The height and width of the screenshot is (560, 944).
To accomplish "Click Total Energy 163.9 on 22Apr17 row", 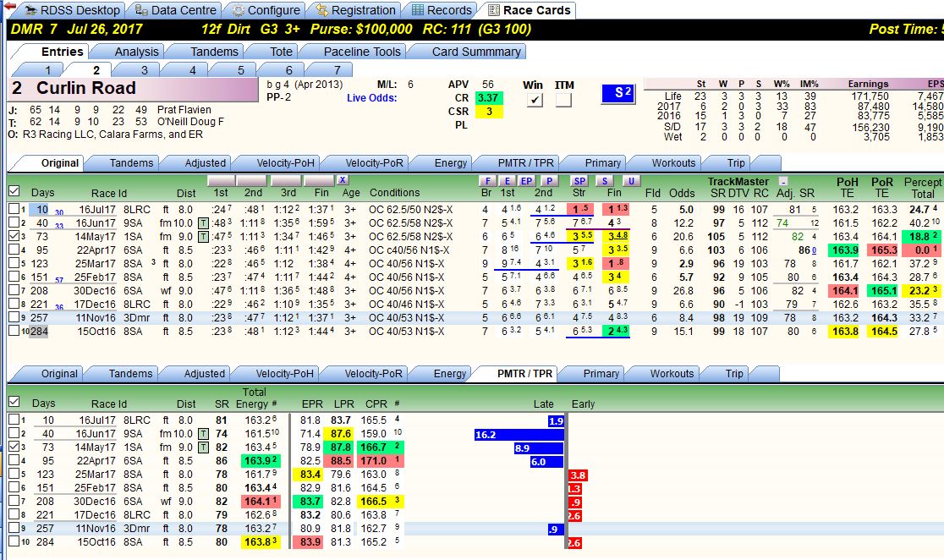I will [261, 461].
